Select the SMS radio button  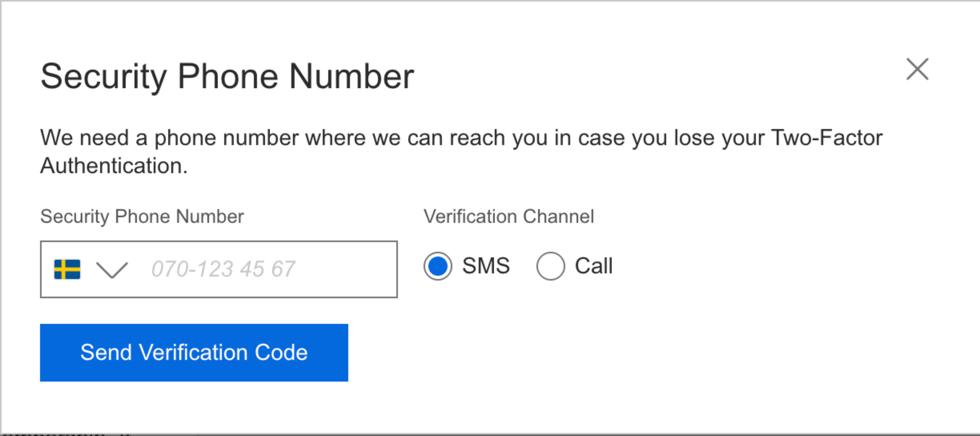437,266
